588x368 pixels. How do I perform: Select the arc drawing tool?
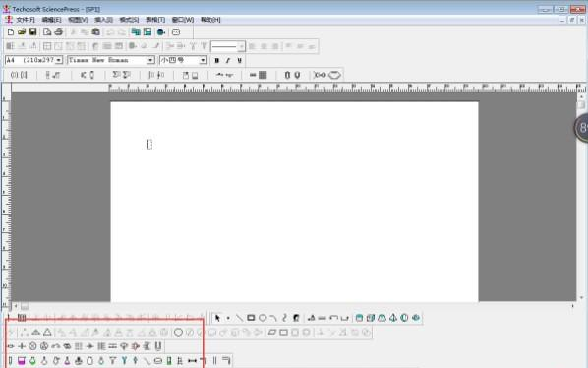(273, 318)
